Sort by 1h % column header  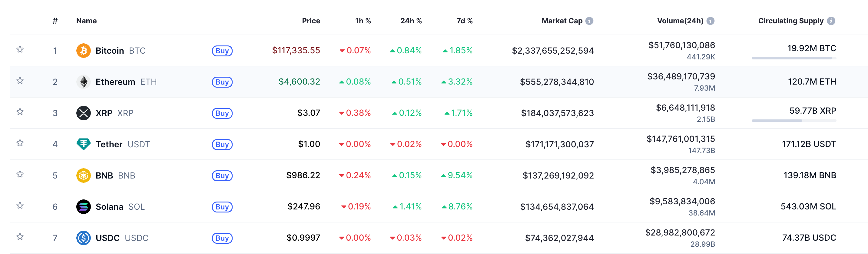pyautogui.click(x=363, y=21)
